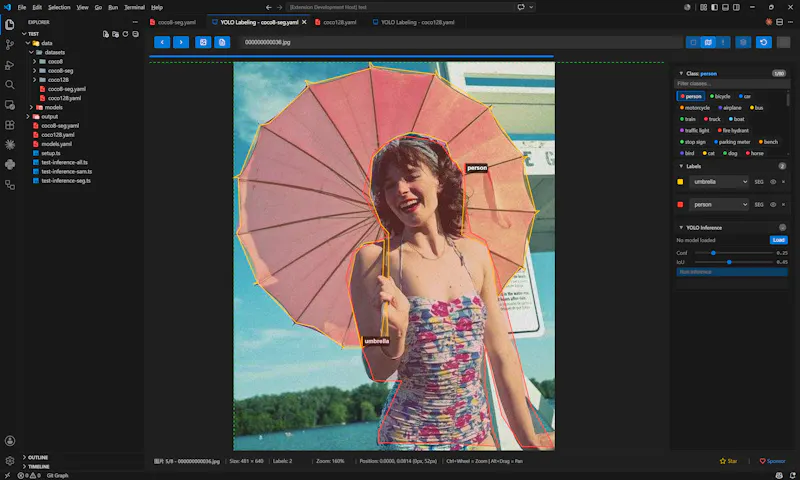The height and width of the screenshot is (480, 800).
Task: Click the blue image icon toolbar button
Action: click(x=203, y=42)
